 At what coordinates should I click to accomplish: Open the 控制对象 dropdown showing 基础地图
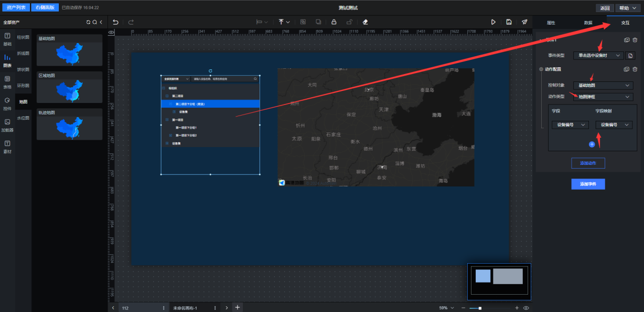click(603, 85)
